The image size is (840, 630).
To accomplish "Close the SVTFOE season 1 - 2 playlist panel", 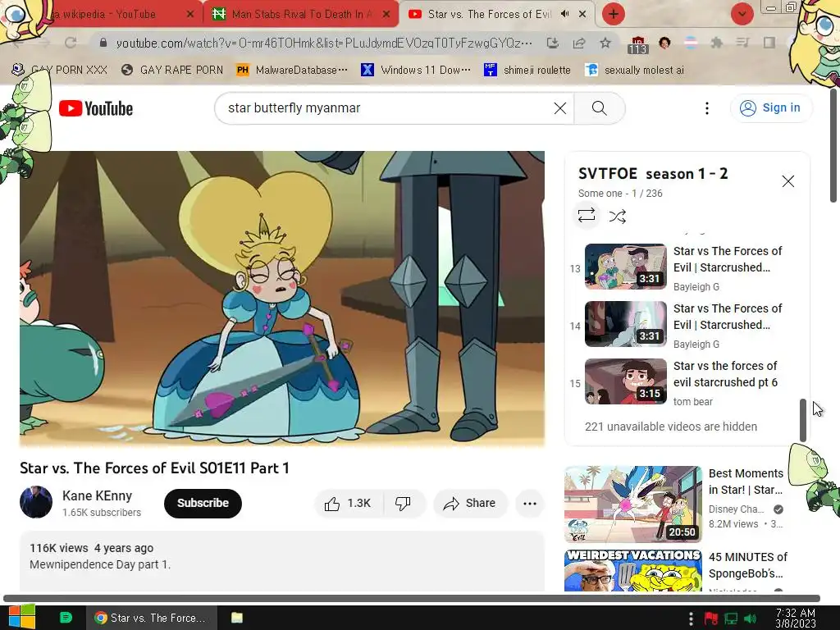I will 787,181.
